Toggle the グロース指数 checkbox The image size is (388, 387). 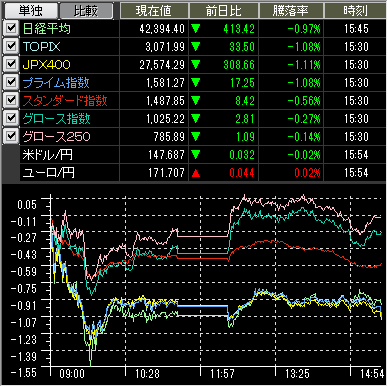pos(11,118)
